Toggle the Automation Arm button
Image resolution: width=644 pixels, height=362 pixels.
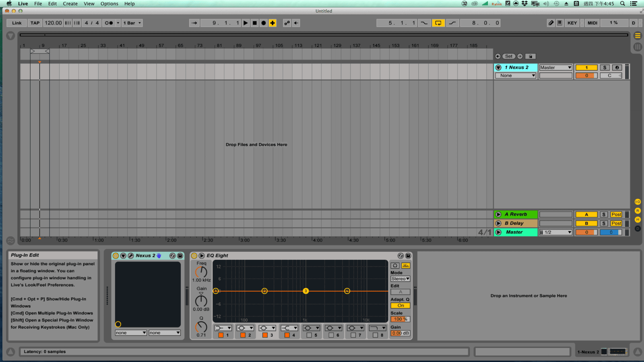(x=287, y=23)
